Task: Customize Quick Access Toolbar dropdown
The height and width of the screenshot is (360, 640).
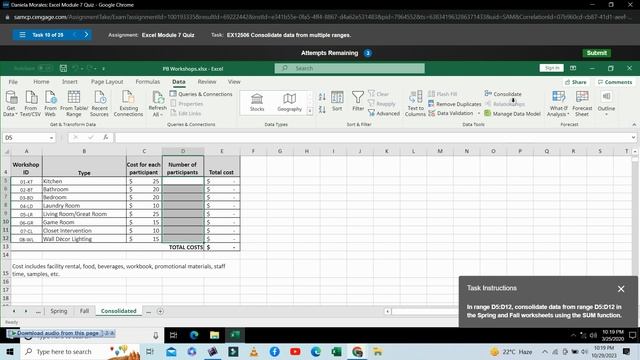Action: pos(104,69)
